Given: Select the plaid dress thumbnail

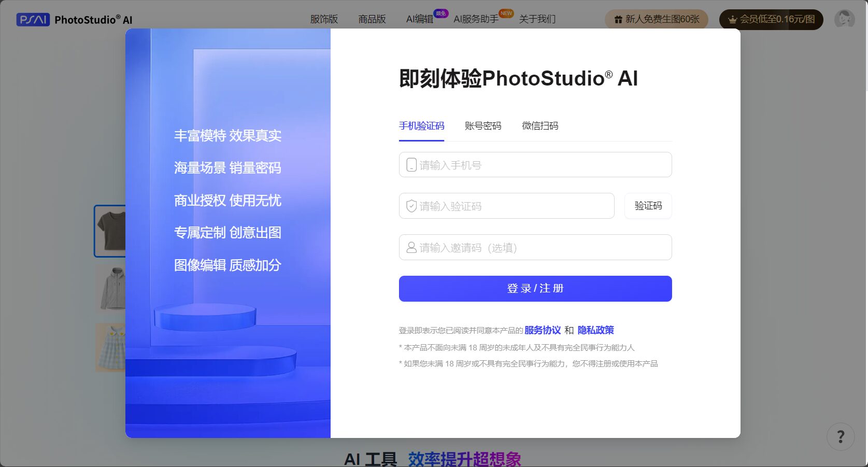Looking at the screenshot, I should click(110, 347).
